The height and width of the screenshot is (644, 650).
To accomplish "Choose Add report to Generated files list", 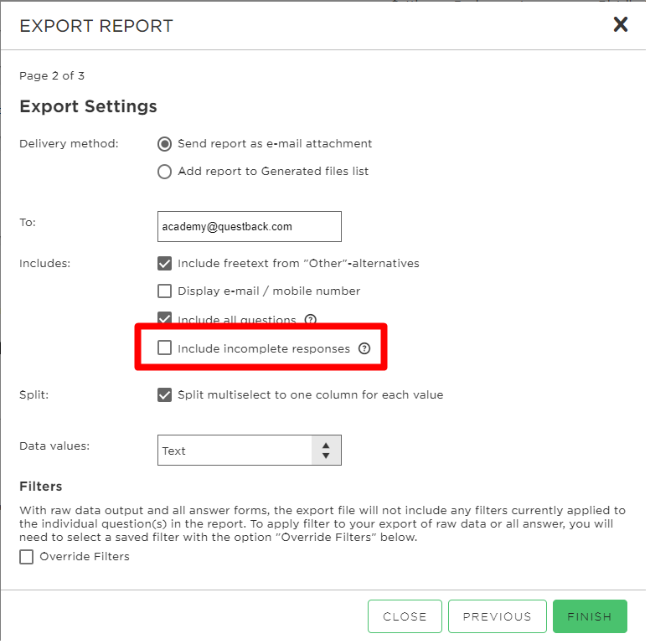I will (x=164, y=172).
